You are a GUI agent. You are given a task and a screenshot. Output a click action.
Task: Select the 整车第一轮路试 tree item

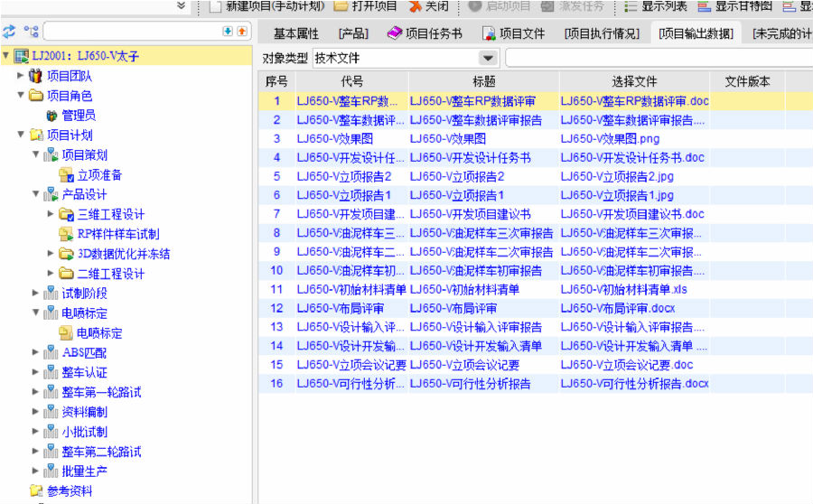pos(101,392)
